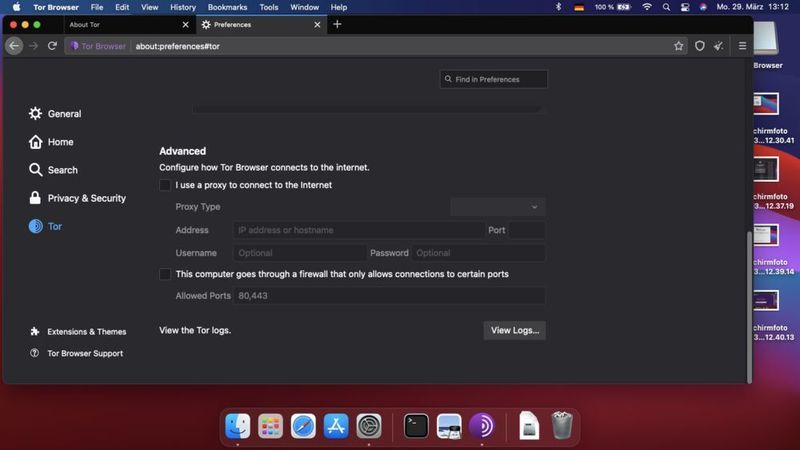Click the New Identity sparkle icon
This screenshot has width=800, height=450.
(718, 46)
